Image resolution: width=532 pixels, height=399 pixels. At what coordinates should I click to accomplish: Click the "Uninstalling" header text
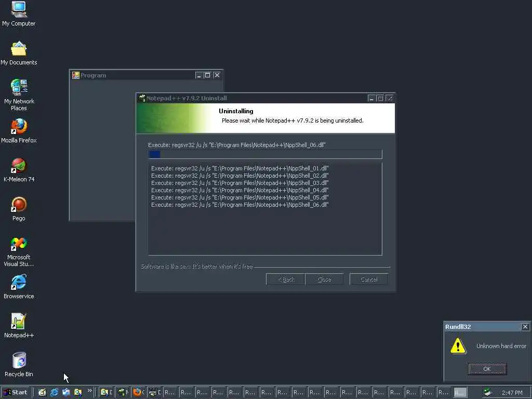pos(236,111)
